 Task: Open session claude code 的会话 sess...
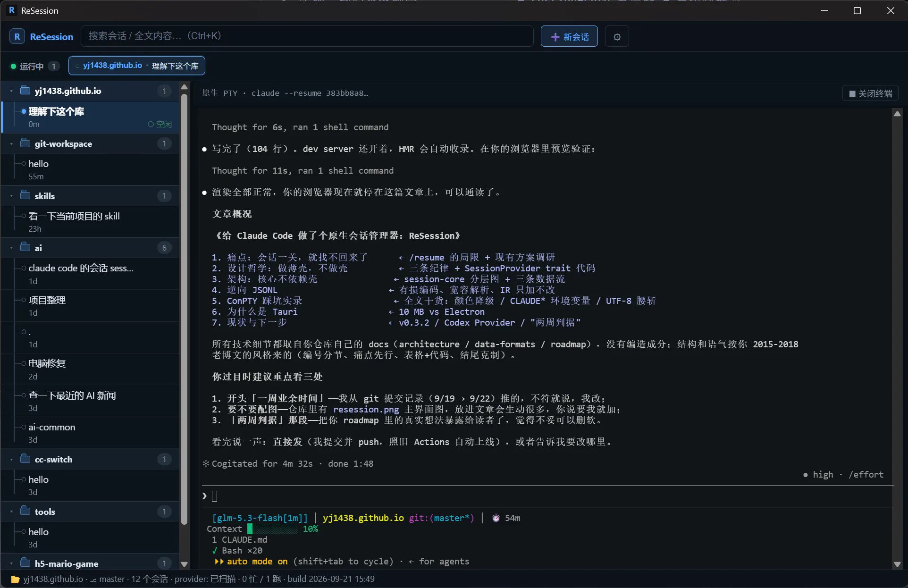tap(91, 274)
